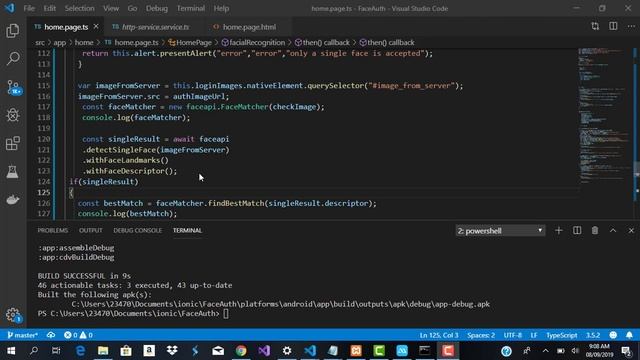This screenshot has height=360, width=640.
Task: Close the home.page.ts tab
Action: coord(96,27)
